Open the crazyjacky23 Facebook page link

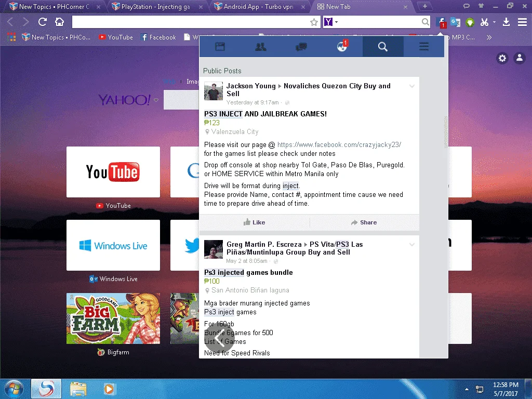pyautogui.click(x=339, y=144)
